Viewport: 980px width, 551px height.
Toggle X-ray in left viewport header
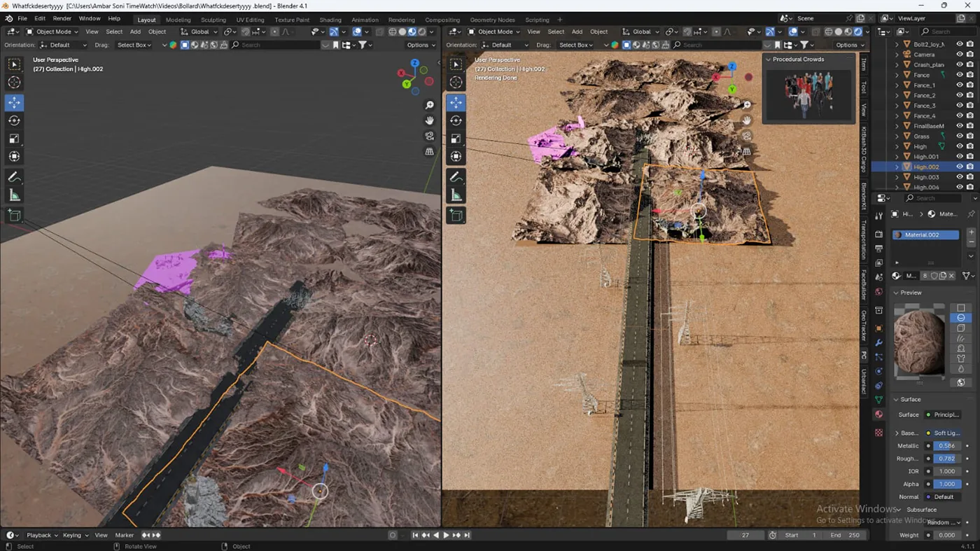click(x=381, y=32)
